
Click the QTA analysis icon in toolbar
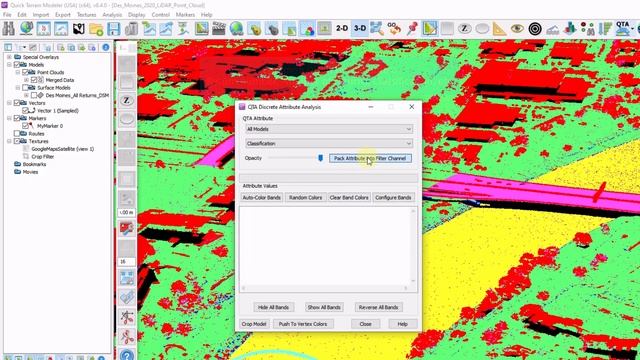coord(623,29)
